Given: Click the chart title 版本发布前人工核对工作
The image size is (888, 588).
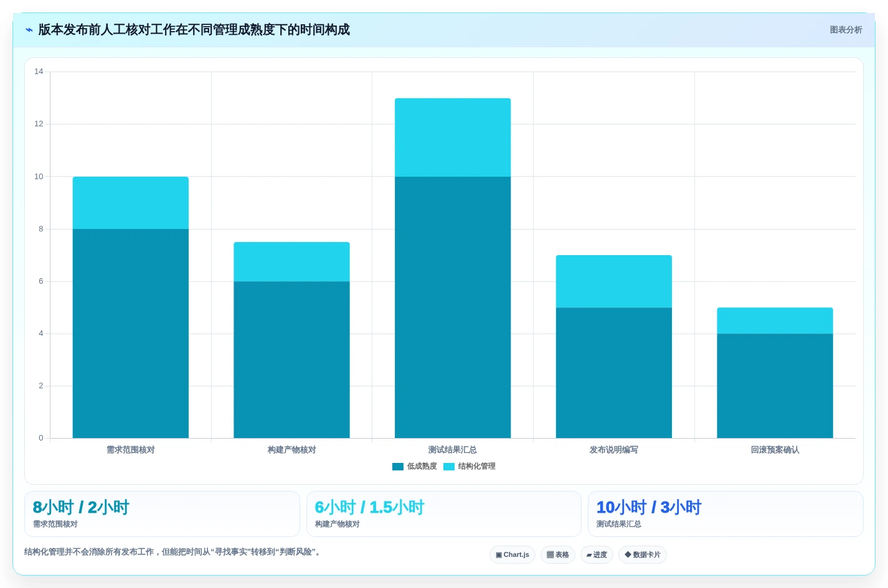Looking at the screenshot, I should pyautogui.click(x=194, y=30).
